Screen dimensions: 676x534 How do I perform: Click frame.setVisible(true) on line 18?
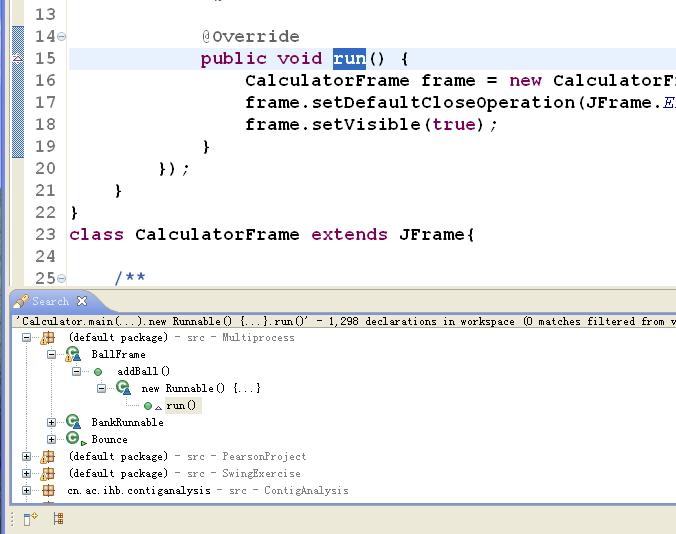[x=365, y=125]
